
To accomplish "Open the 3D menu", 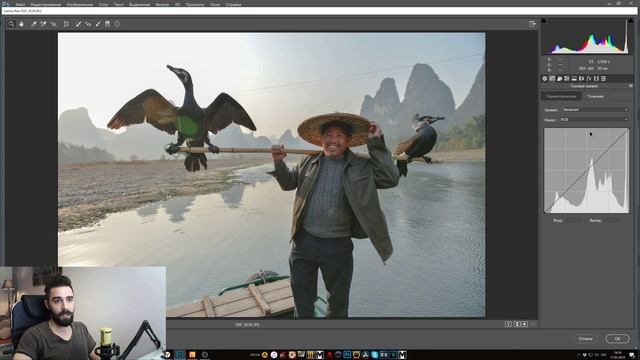I will [x=178, y=4].
